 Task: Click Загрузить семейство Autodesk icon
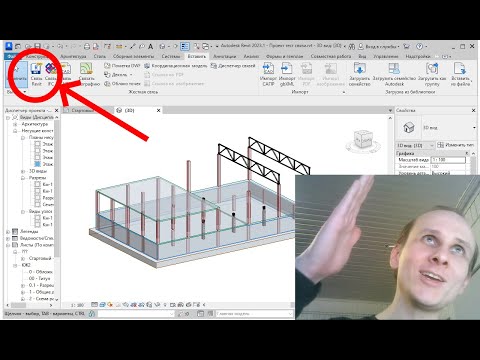[x=394, y=69]
